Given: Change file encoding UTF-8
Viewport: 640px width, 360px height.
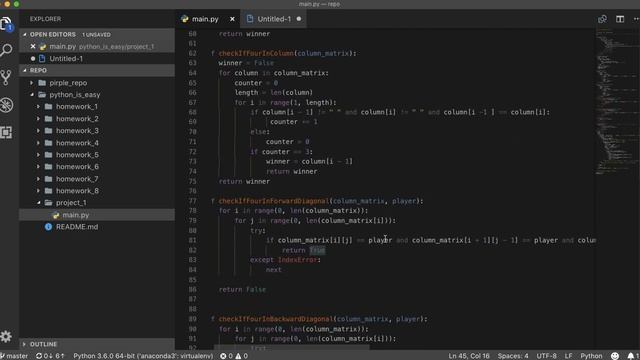Looking at the screenshot, I should pyautogui.click(x=546, y=356).
